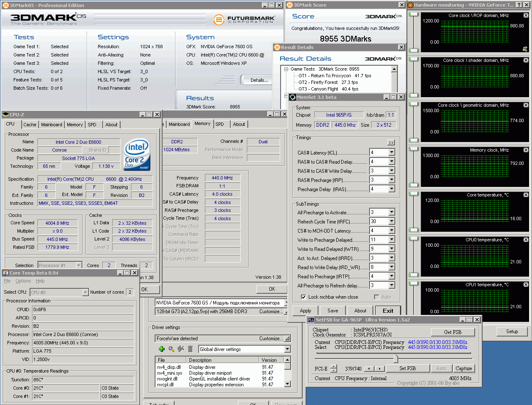The image size is (532, 405).
Task: Open the File menu in Core Temp
Action: [x=7, y=281]
